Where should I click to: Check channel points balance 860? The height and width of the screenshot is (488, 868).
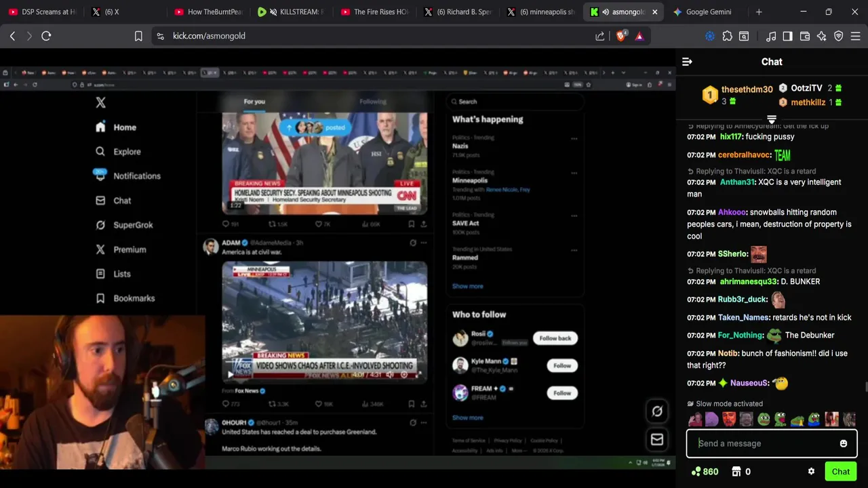pos(705,472)
